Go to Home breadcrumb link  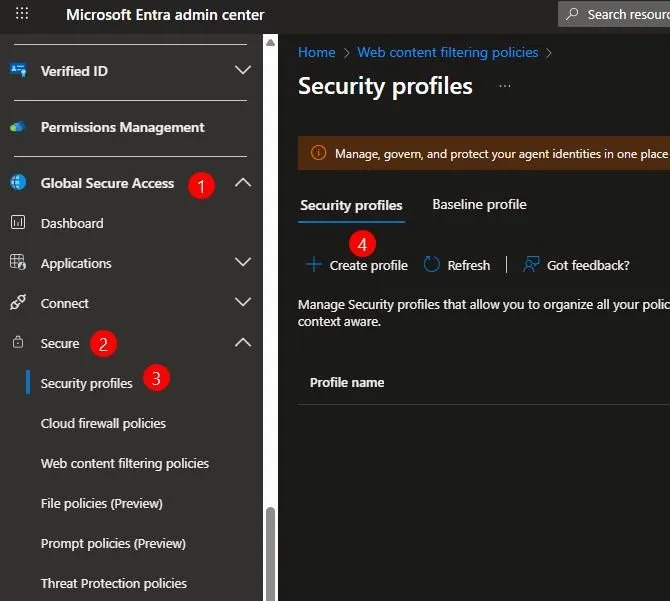[x=317, y=52]
